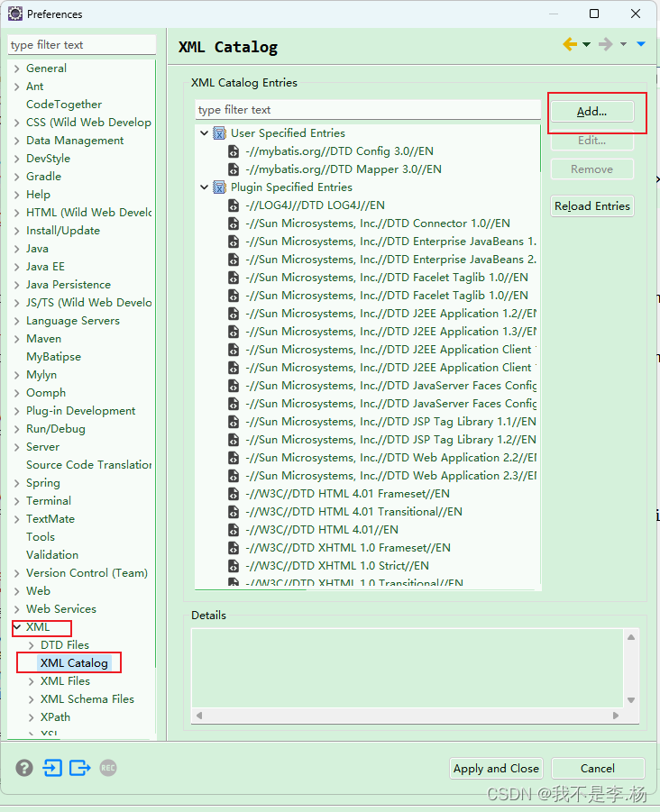Expand the XML Schema Files node

31,699
